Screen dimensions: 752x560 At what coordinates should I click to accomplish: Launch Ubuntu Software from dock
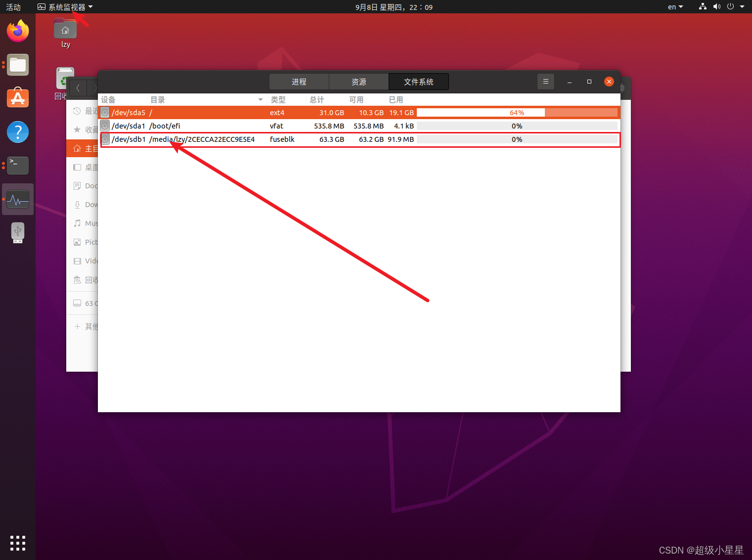point(18,98)
